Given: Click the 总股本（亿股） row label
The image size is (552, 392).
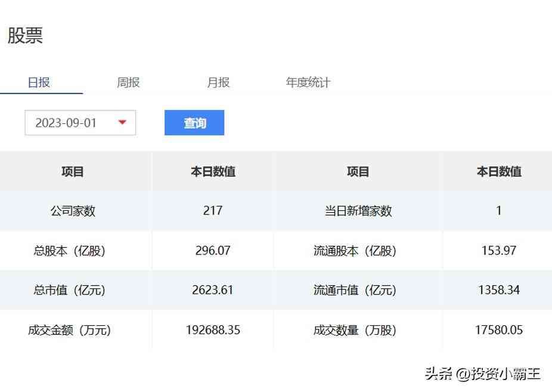Looking at the screenshot, I should coord(69,251).
